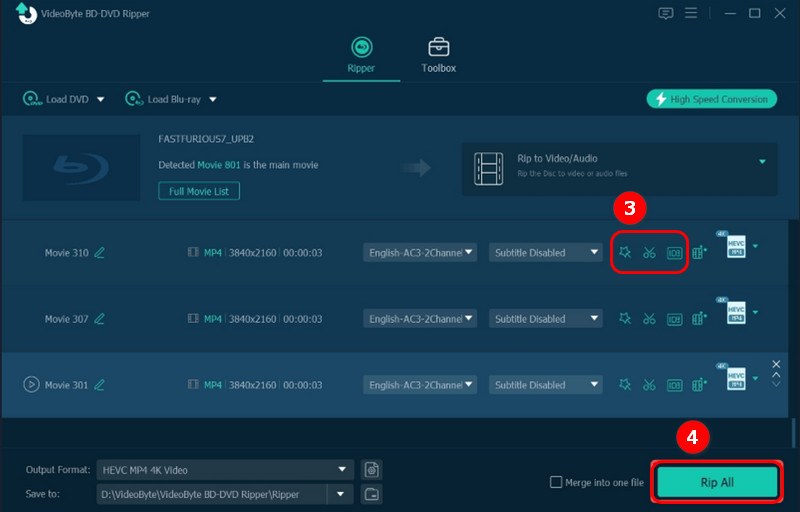Image resolution: width=800 pixels, height=512 pixels.
Task: Toggle High Speed Conversion
Action: click(712, 99)
